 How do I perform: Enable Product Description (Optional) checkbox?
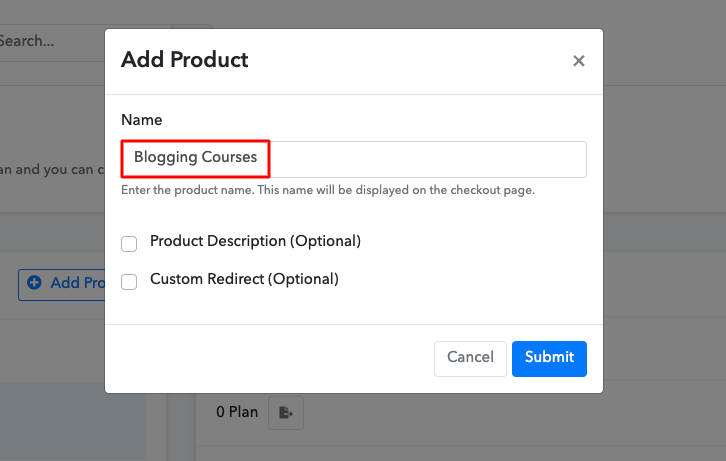(x=129, y=243)
